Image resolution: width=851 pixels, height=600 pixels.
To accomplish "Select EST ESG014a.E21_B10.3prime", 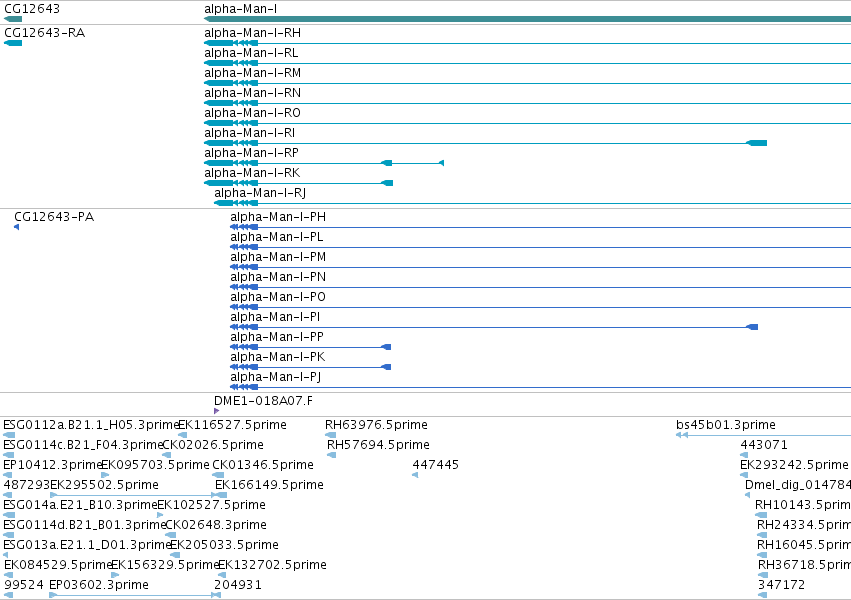I will [x=80, y=505].
